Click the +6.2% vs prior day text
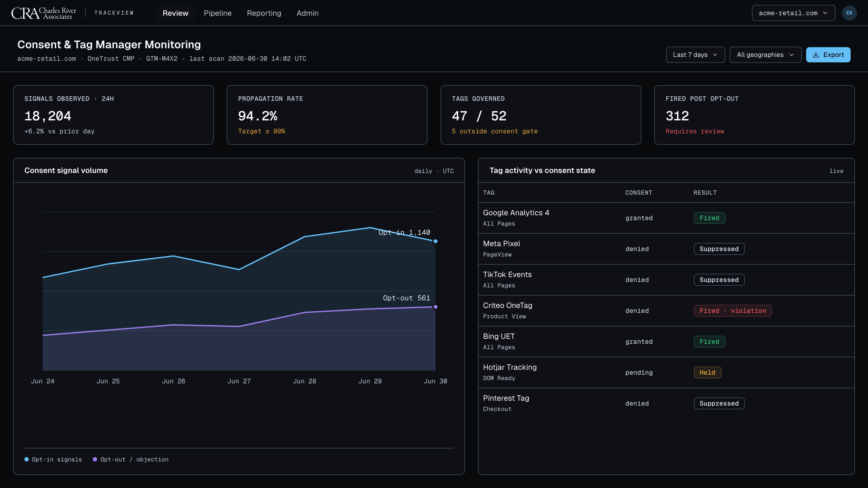Screen dimensions: 868x488 coord(59,131)
